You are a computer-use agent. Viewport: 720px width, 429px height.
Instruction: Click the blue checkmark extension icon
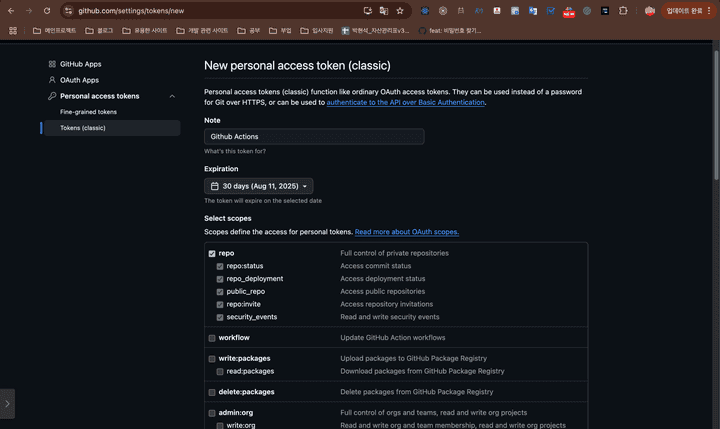point(551,11)
